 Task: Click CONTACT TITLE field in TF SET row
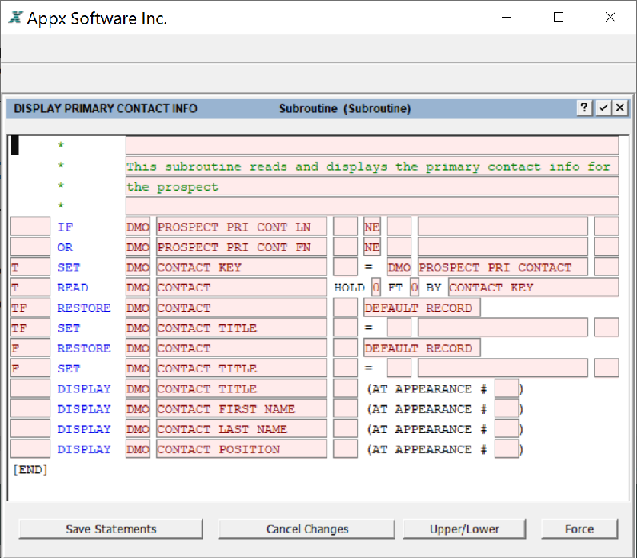(x=241, y=328)
